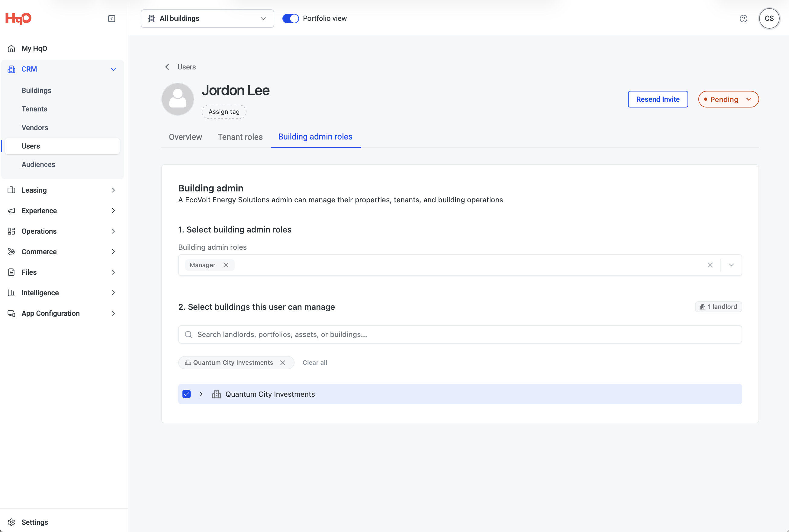Go back using the Users arrow
Screen dimensions: 789x532
pyautogui.click(x=167, y=67)
